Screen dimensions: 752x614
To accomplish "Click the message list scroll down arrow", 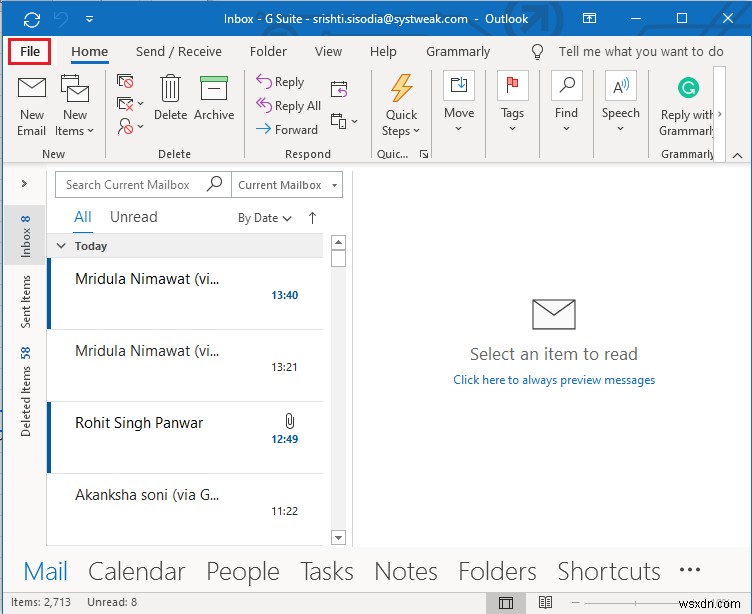I will click(339, 537).
